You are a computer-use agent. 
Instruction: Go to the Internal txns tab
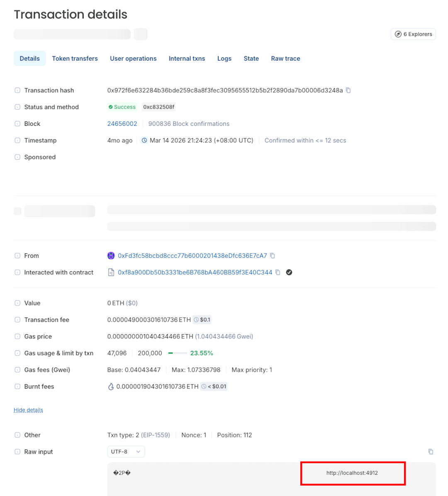187,59
